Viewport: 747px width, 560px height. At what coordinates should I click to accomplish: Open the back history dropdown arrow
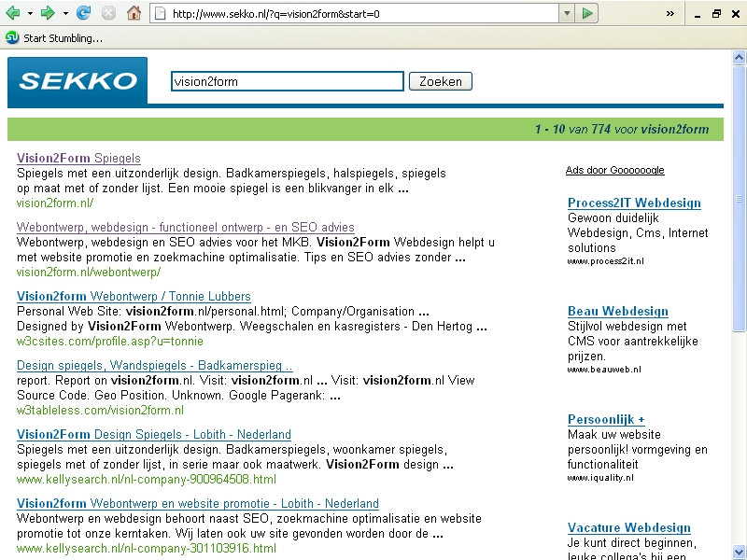click(30, 13)
